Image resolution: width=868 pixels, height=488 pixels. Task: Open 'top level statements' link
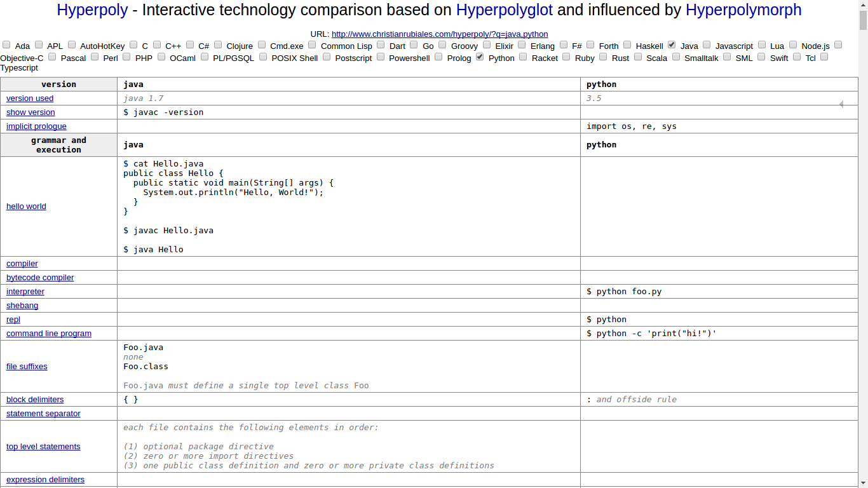tap(43, 447)
